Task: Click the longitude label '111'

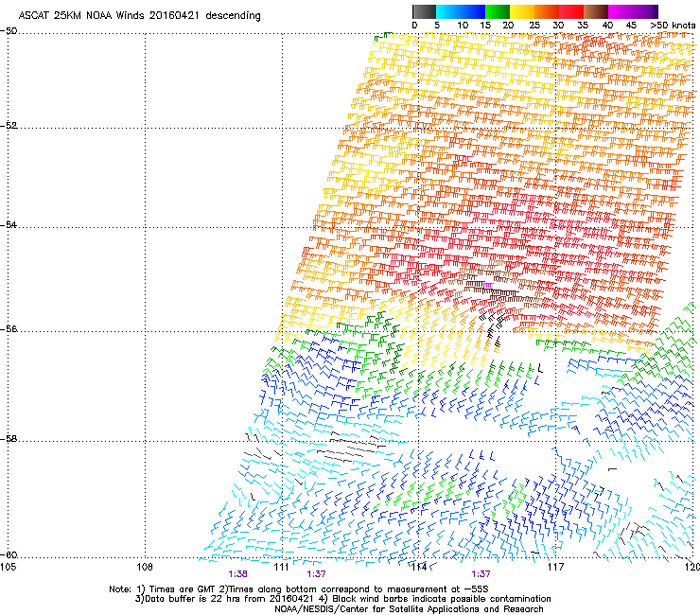Action: coord(281,567)
